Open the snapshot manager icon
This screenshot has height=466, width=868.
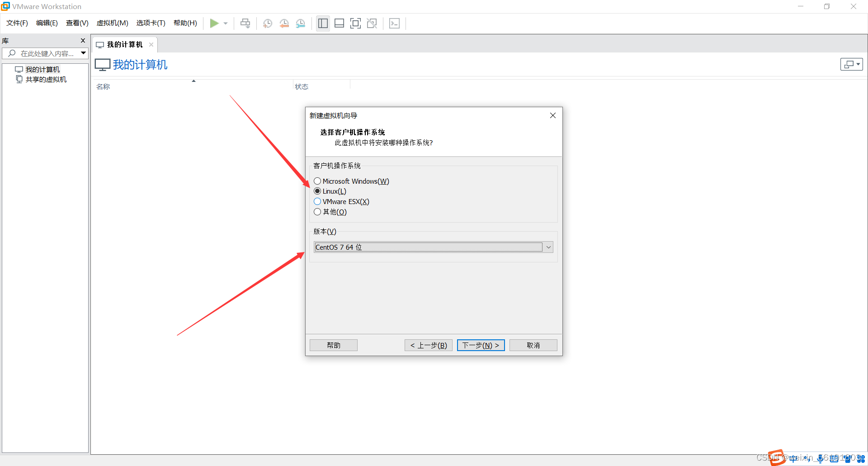(301, 24)
